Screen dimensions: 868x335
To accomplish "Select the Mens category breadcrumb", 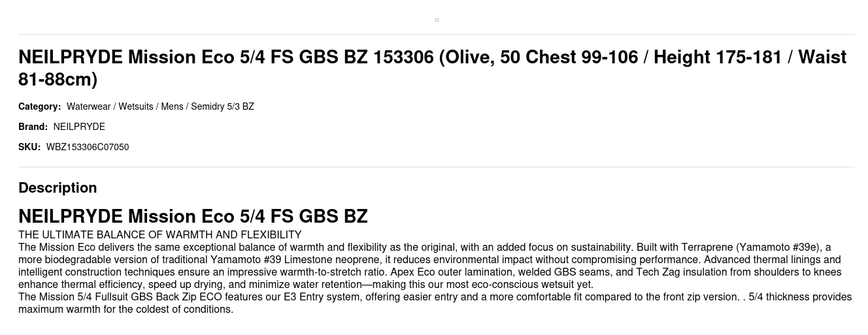I will [x=172, y=106].
